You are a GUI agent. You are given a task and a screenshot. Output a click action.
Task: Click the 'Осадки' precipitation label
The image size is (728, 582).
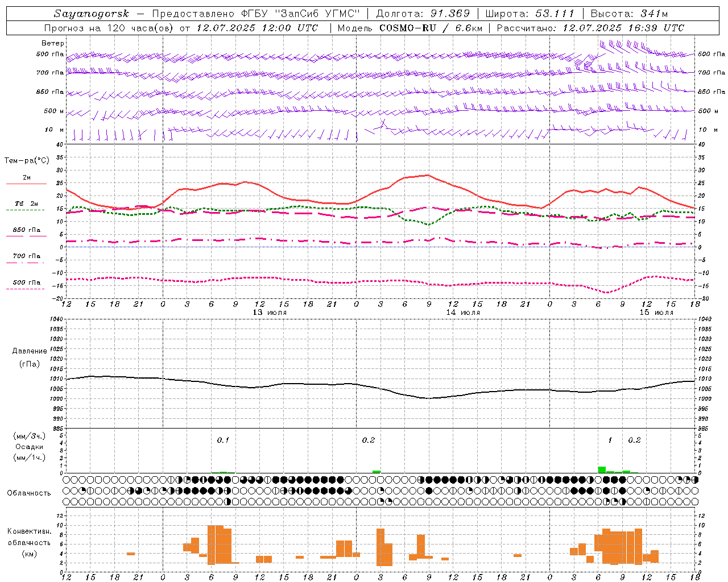pyautogui.click(x=30, y=447)
